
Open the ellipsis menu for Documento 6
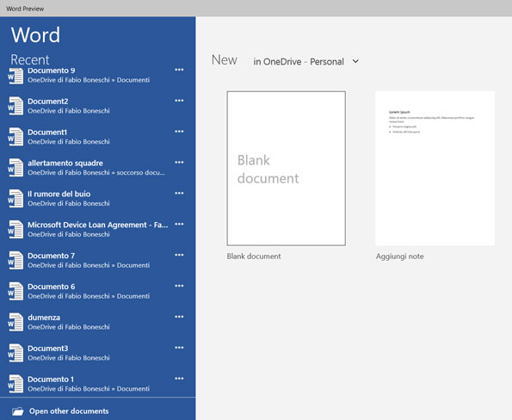point(179,286)
